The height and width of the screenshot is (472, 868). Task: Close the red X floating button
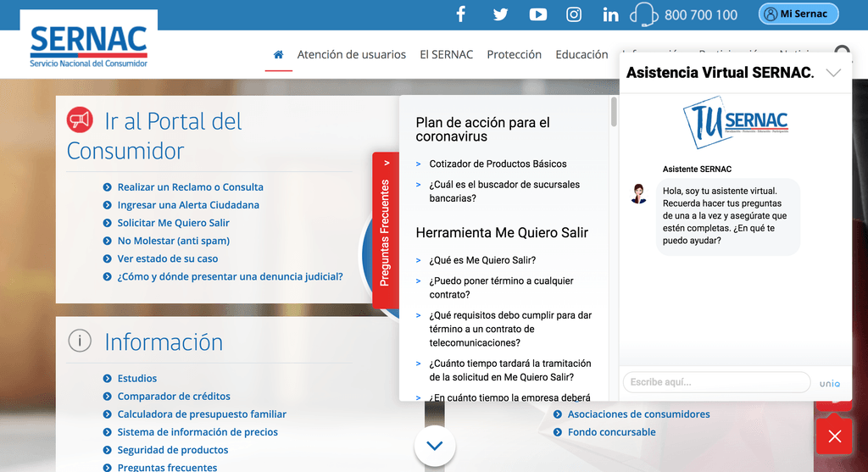pos(834,436)
